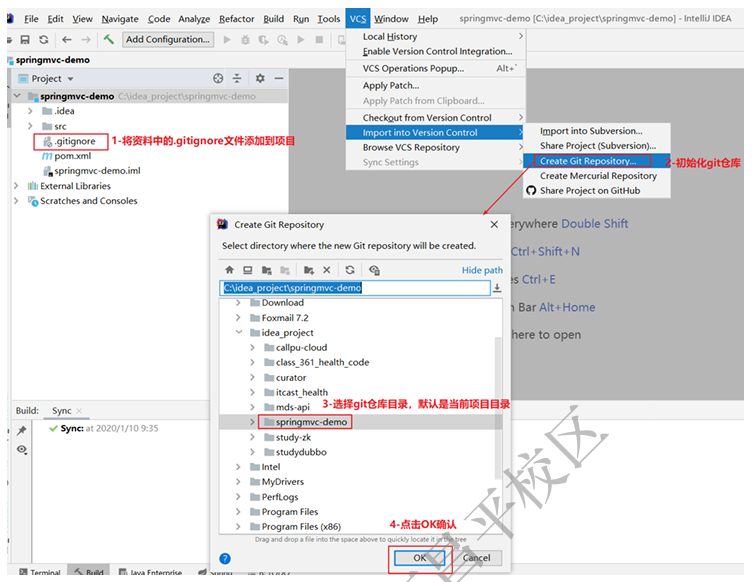Click the blue help question mark icon
Viewport: 756px width, 582px height.
click(x=225, y=558)
